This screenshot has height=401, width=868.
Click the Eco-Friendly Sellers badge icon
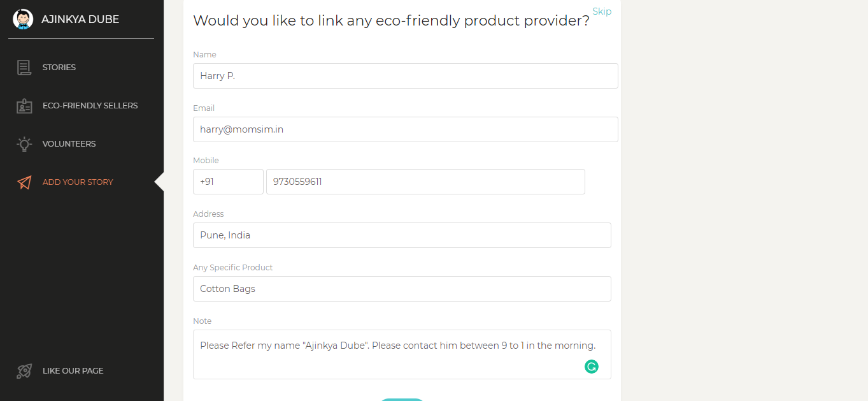click(24, 106)
